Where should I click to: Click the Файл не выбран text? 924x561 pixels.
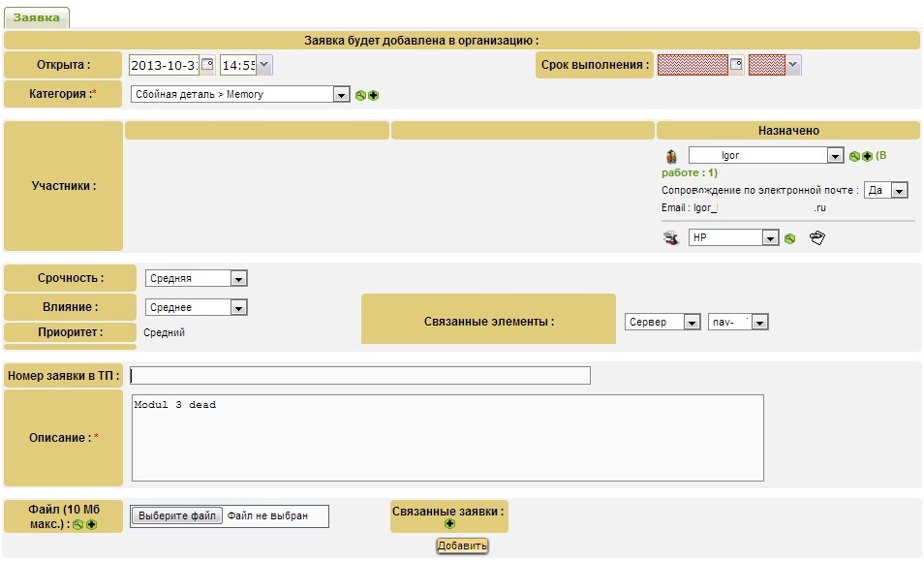click(x=267, y=515)
